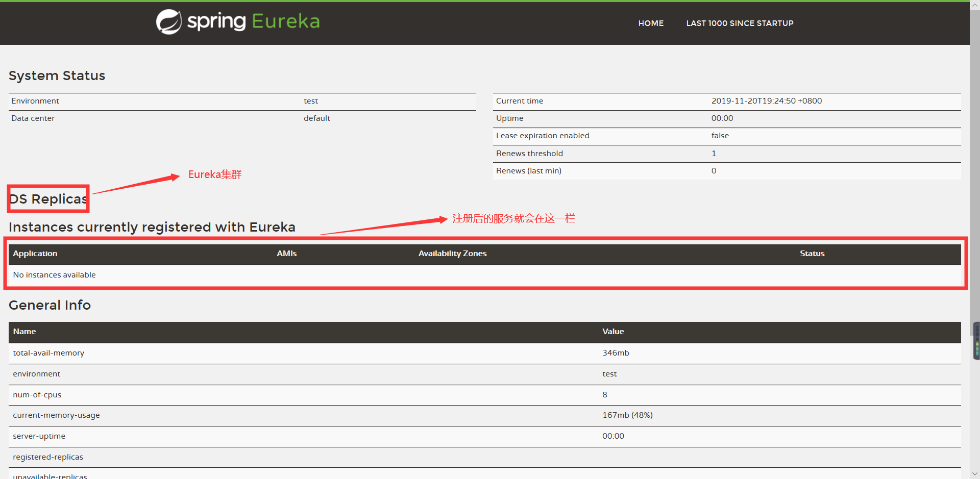This screenshot has height=479, width=980.
Task: Click the System Status heading
Action: [57, 75]
